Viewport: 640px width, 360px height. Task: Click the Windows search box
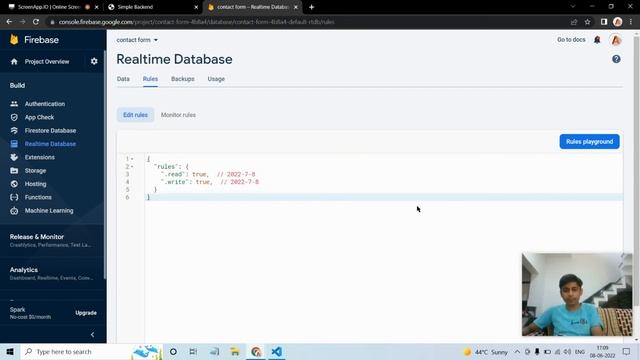(x=91, y=351)
